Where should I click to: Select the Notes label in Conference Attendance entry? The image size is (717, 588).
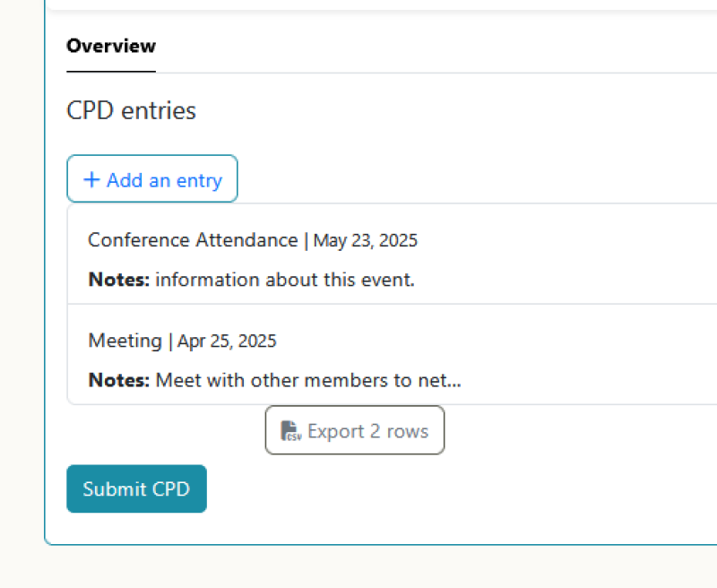119,280
